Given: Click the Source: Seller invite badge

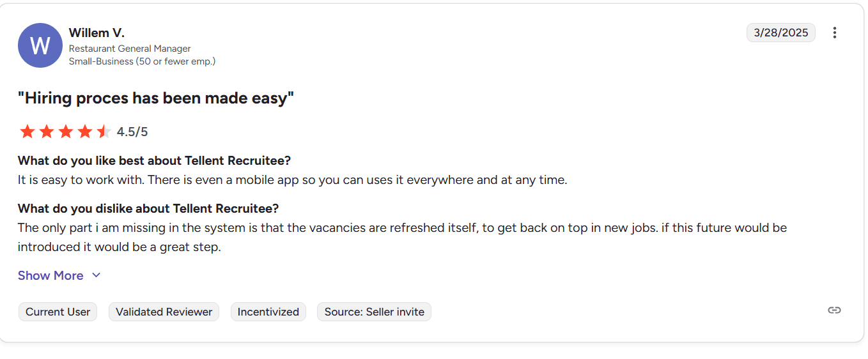Looking at the screenshot, I should [374, 312].
